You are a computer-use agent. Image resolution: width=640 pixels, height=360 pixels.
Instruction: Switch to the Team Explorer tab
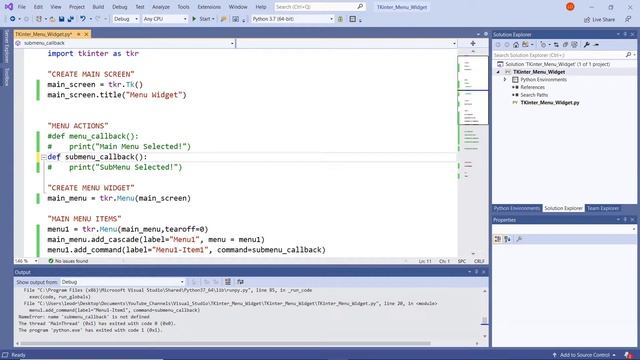pos(602,208)
